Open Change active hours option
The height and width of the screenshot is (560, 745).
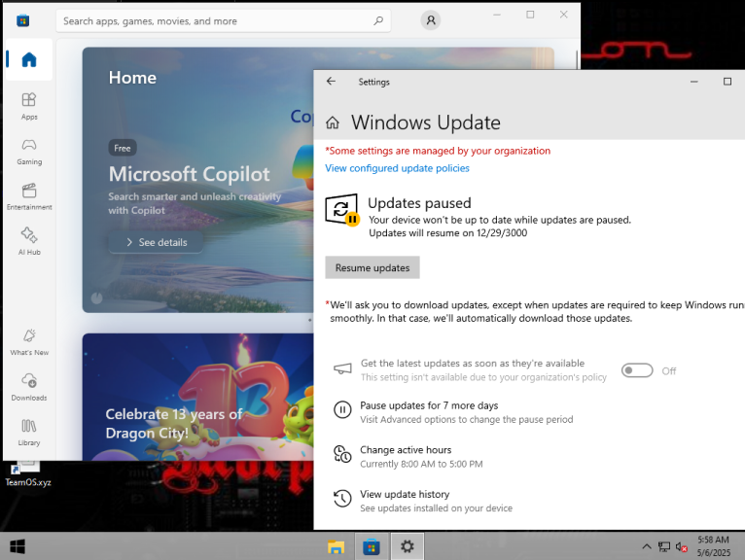click(406, 450)
